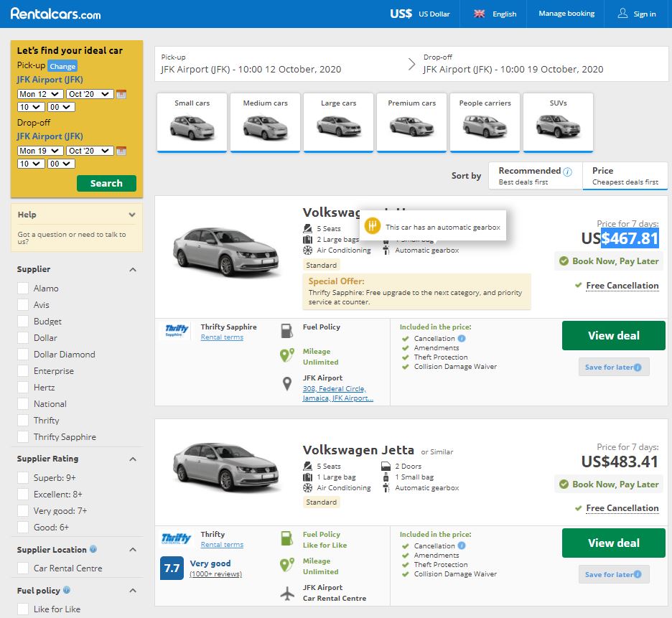The width and height of the screenshot is (672, 618).
Task: Click the Change pick-up button
Action: click(x=62, y=66)
